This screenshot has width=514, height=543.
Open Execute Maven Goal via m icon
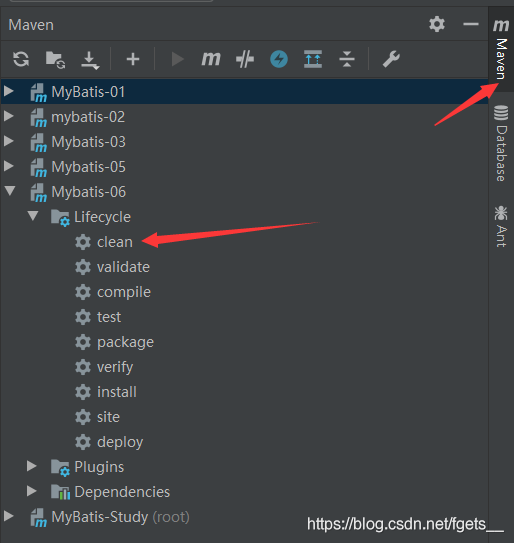[x=211, y=59]
